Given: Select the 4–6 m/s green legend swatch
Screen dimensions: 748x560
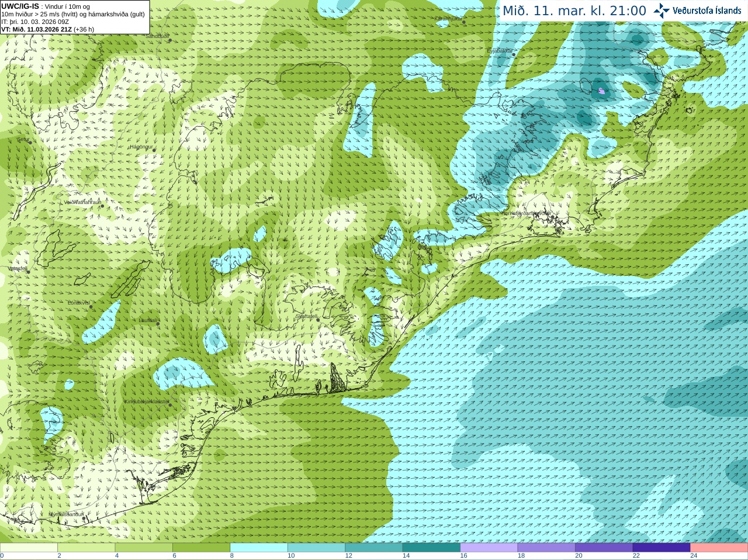Looking at the screenshot, I should click(144, 548).
